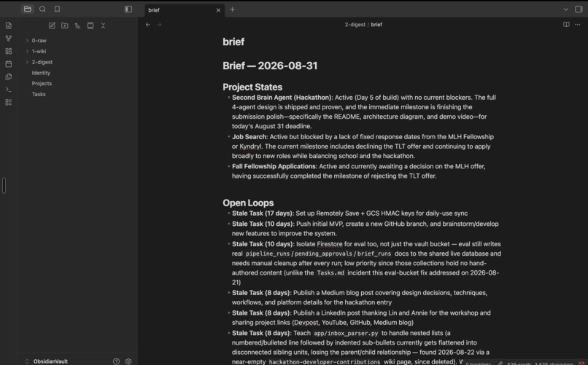Click 'Second Brain Agent (Hackathon)' bold text
Image resolution: width=588 pixels, height=365 pixels.
282,98
